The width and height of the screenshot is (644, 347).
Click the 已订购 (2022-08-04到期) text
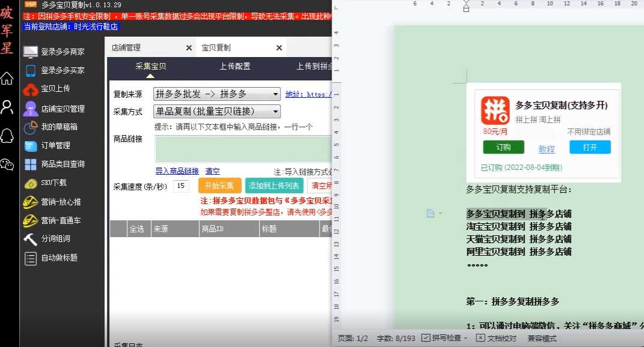pyautogui.click(x=521, y=167)
